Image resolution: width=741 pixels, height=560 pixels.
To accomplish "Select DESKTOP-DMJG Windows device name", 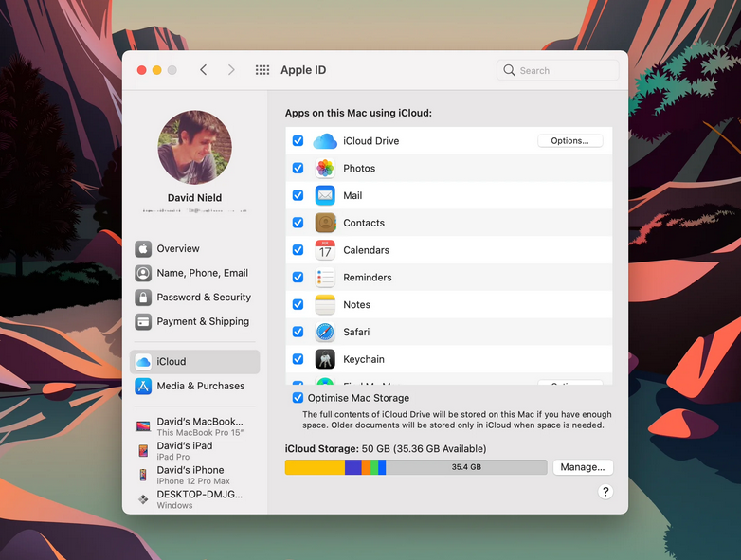I will pos(199,495).
